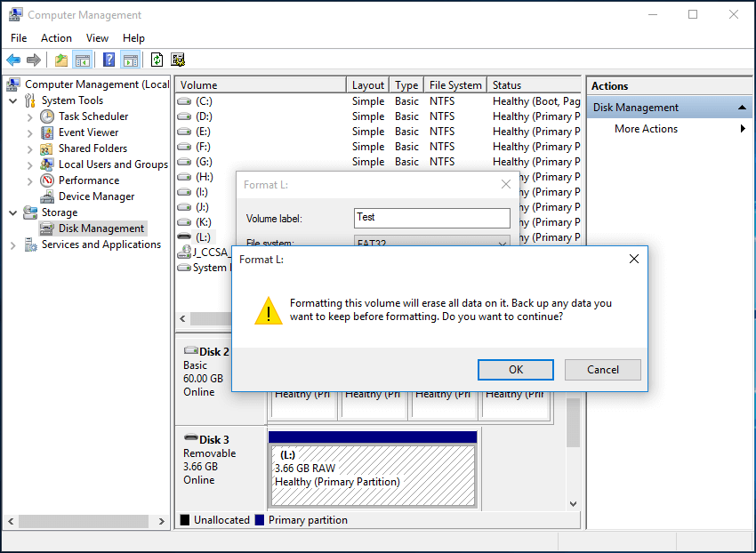Image resolution: width=756 pixels, height=553 pixels.
Task: Open the Action menu
Action: (x=56, y=37)
